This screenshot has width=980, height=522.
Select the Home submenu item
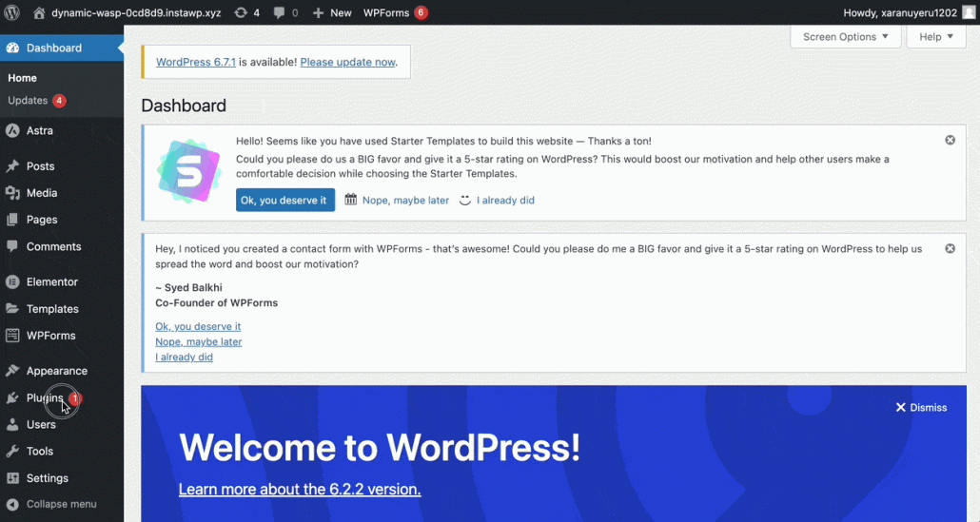point(23,78)
